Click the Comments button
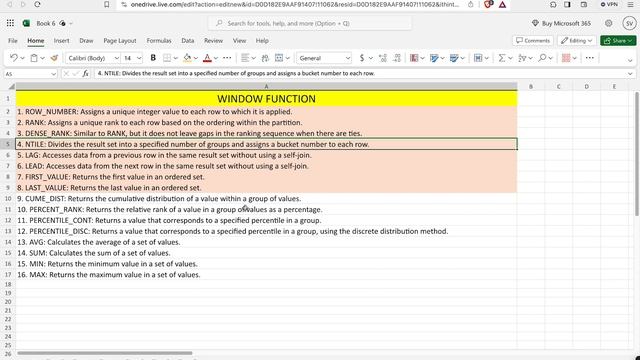Screen dimensions: 640x360 [x=533, y=40]
